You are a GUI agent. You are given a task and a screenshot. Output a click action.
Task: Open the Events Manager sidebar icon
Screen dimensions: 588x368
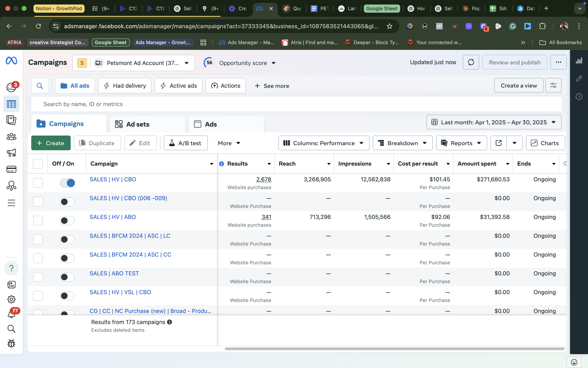click(11, 186)
